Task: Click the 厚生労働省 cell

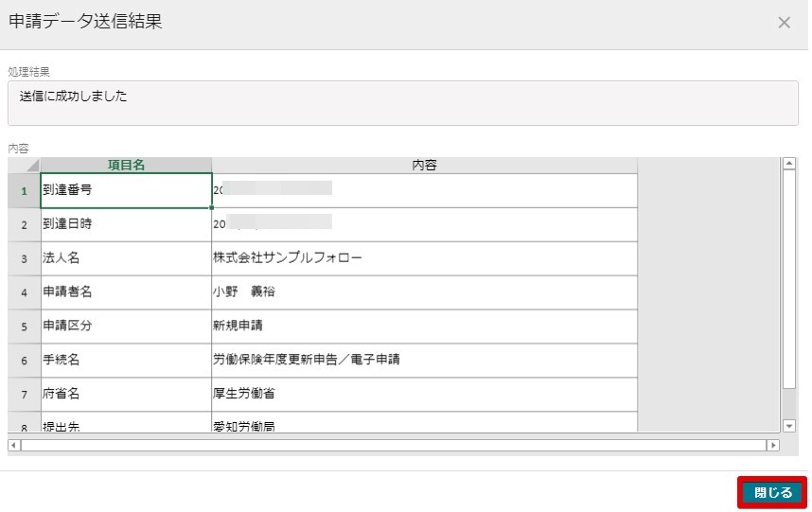Action: 425,395
